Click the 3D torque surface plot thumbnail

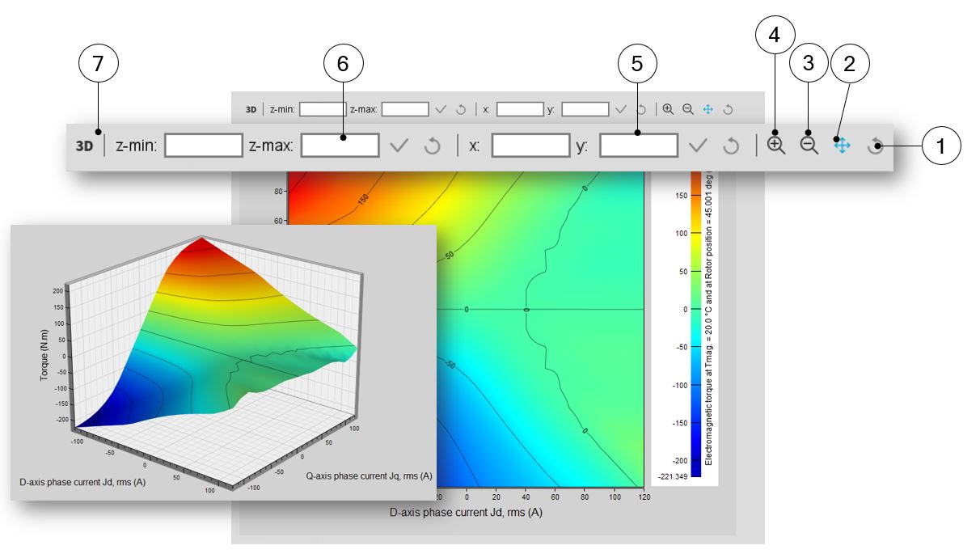[x=222, y=360]
